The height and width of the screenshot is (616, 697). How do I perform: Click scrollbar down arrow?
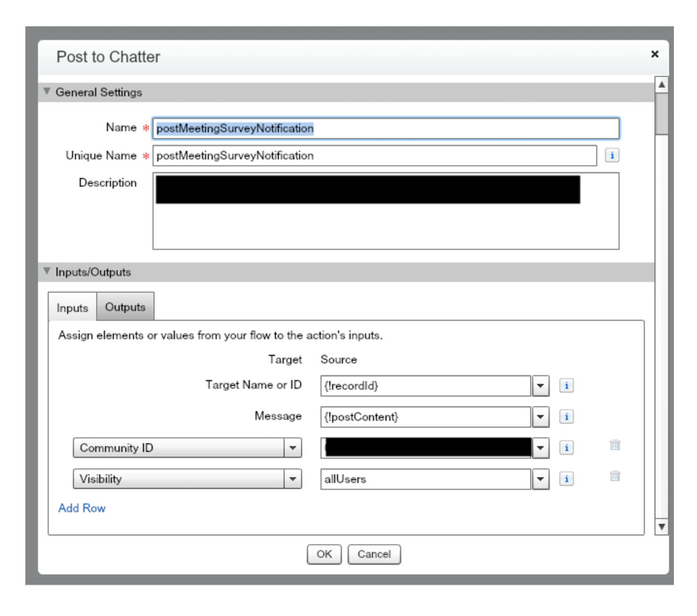click(x=662, y=527)
